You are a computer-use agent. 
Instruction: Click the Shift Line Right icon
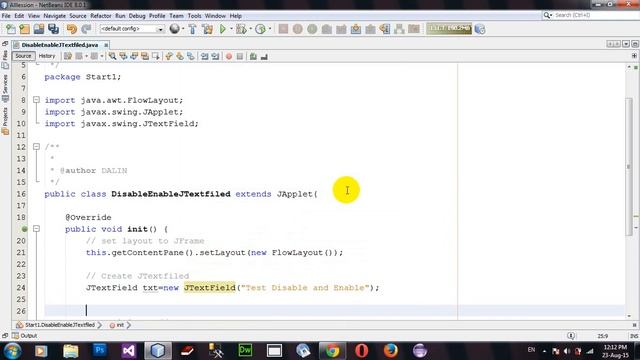(x=215, y=56)
